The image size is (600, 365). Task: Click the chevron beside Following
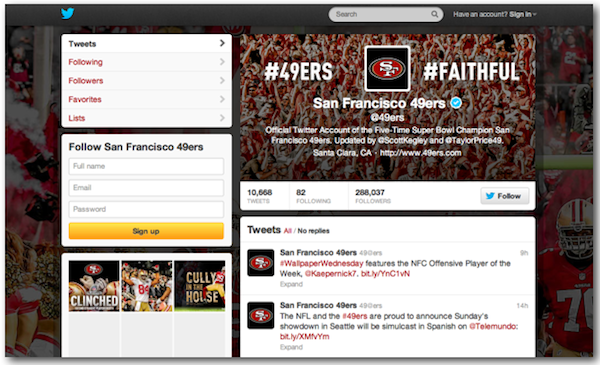click(x=222, y=62)
